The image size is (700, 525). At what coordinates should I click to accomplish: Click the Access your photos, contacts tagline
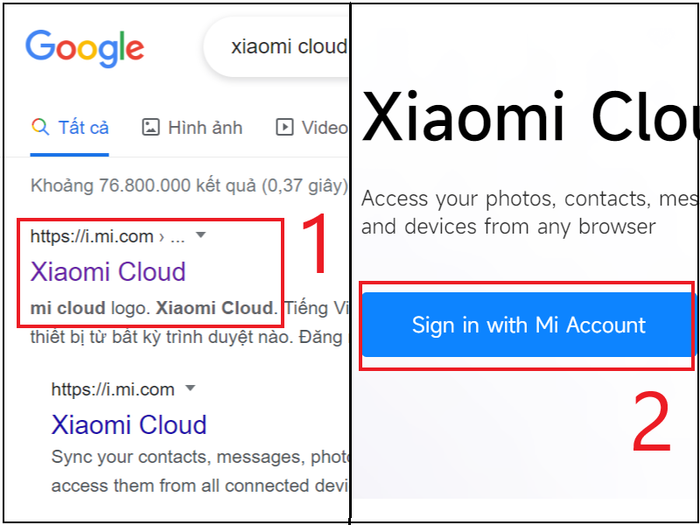[530, 212]
